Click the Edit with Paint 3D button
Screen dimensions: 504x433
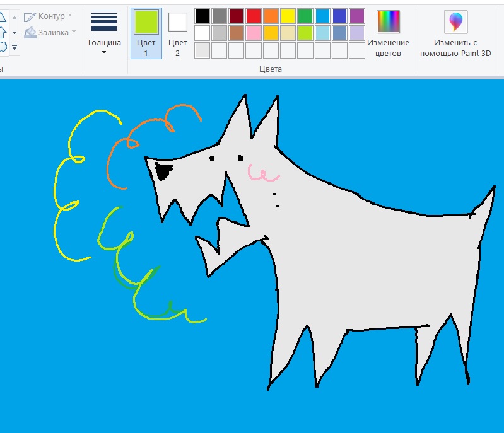[x=455, y=33]
